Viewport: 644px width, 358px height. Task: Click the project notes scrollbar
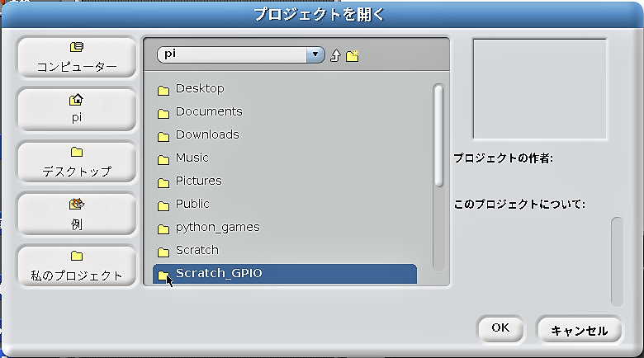tap(617, 261)
